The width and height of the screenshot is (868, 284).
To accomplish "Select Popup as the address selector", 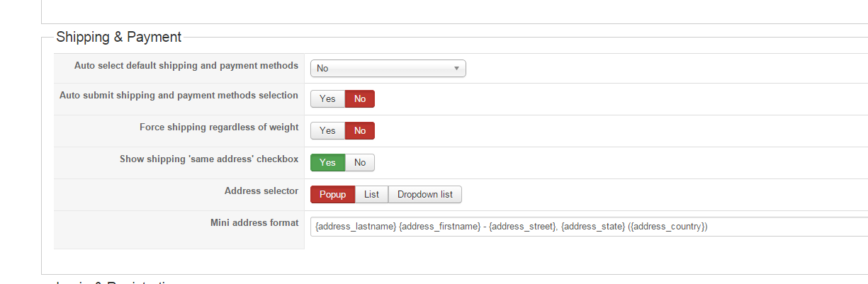I will 332,195.
